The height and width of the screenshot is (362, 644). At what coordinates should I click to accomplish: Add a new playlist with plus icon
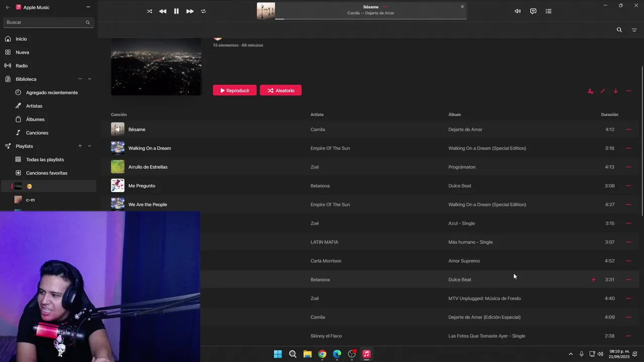click(80, 146)
